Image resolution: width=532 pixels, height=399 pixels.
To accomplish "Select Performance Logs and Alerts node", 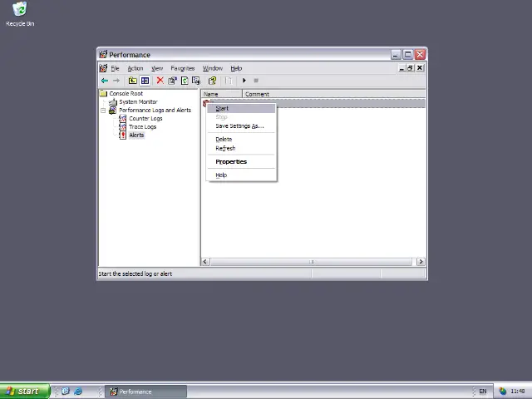I will [155, 110].
